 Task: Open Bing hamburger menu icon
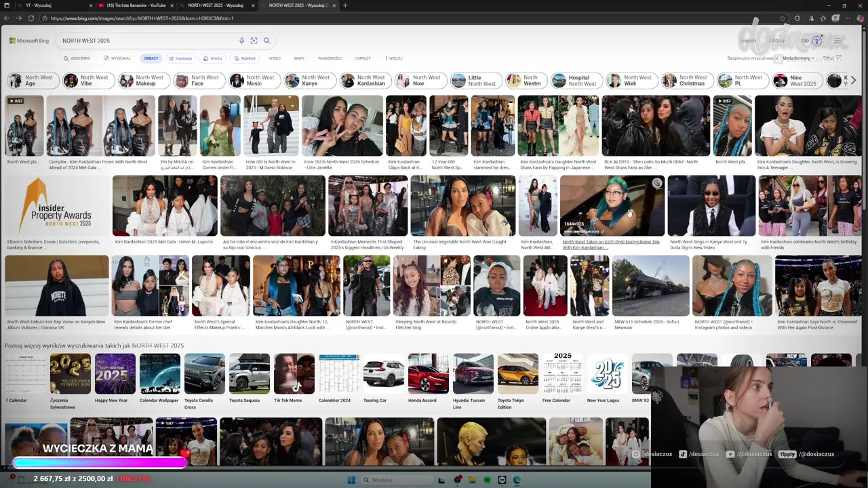[x=837, y=41]
